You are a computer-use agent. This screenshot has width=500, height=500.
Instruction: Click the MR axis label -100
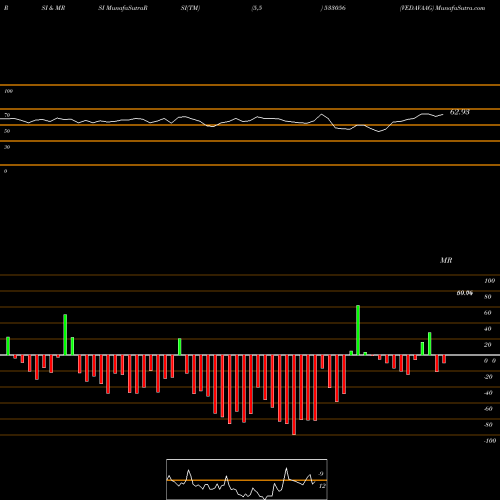(490, 441)
